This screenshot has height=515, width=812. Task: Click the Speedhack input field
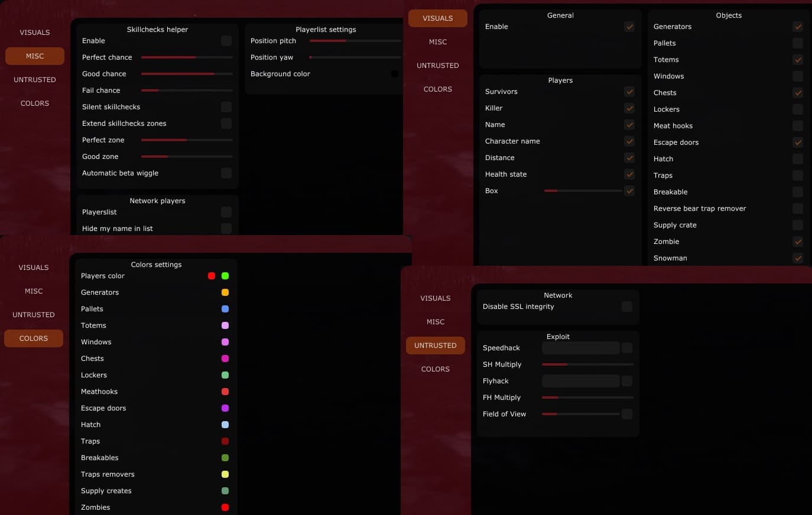tap(581, 348)
